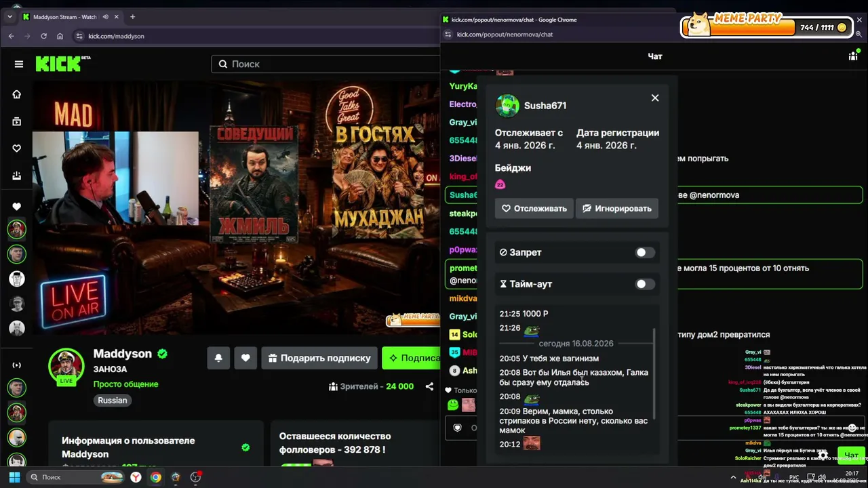Focus the Kick Поиск search field
The width and height of the screenshot is (868, 488).
pyautogui.click(x=327, y=64)
